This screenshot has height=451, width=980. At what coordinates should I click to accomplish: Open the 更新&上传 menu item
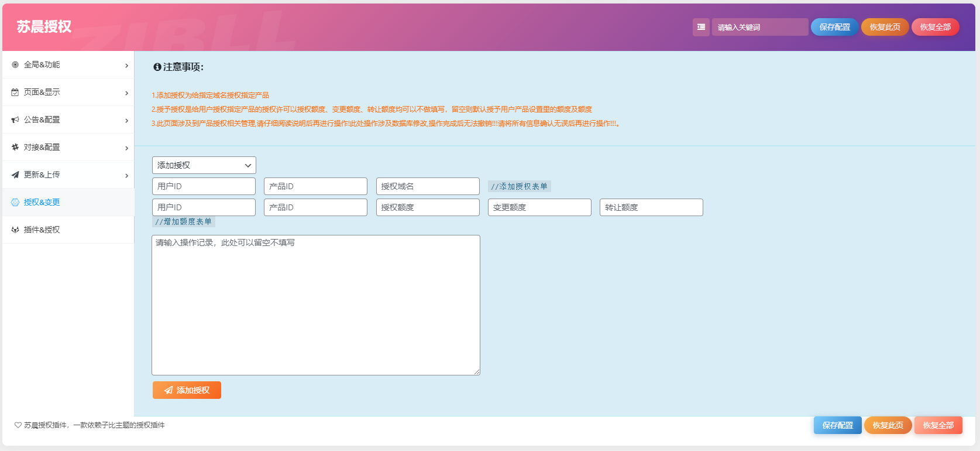[68, 175]
